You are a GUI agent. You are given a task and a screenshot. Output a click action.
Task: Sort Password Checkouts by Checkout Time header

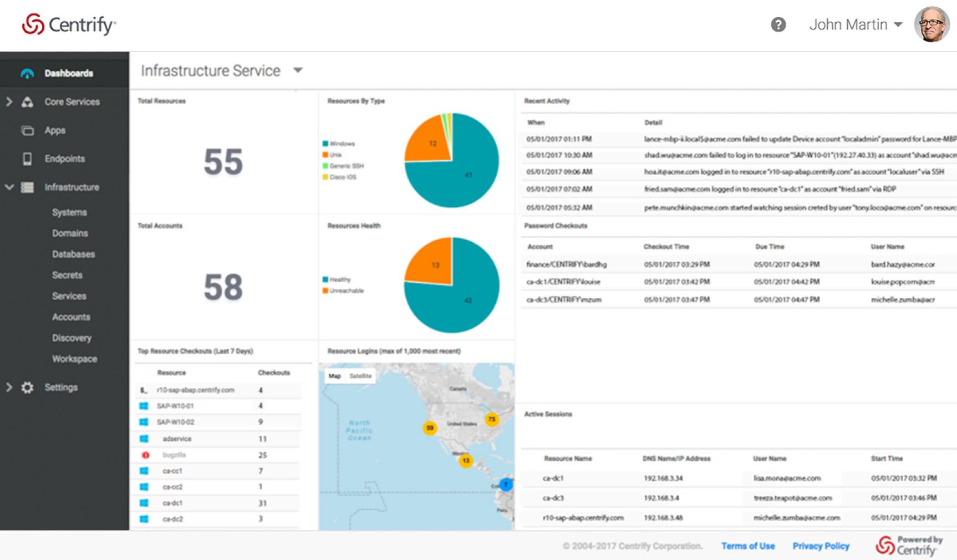666,247
